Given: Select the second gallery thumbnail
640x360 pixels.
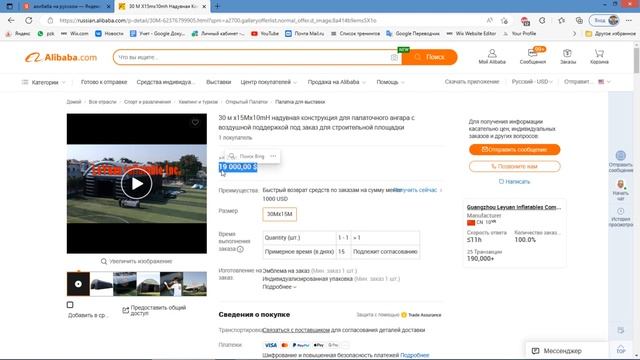Looking at the screenshot, I should [x=101, y=284].
